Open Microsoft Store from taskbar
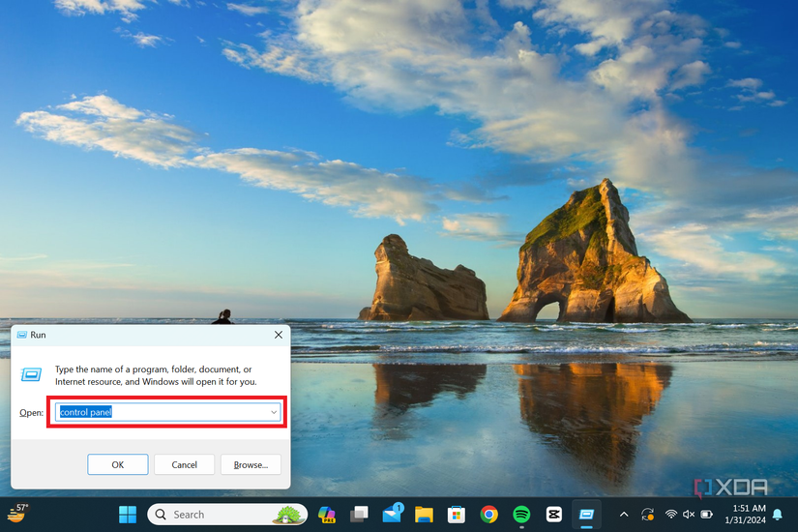 coord(456,515)
